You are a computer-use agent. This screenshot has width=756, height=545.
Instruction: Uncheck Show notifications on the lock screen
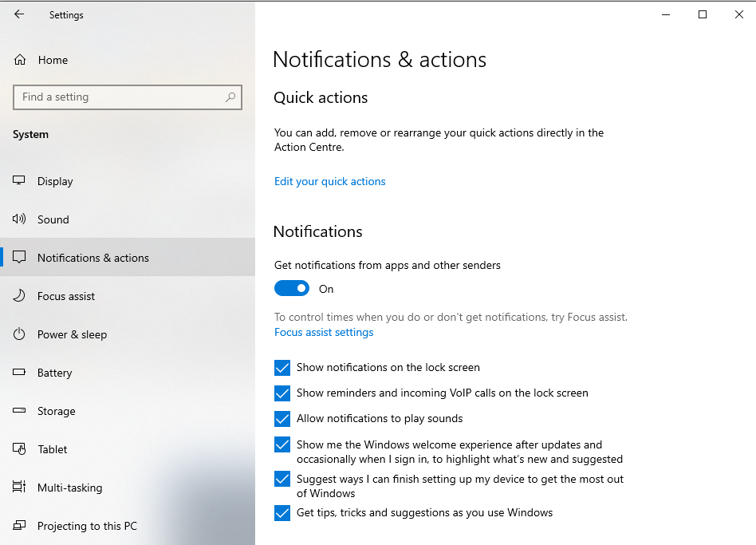point(282,368)
